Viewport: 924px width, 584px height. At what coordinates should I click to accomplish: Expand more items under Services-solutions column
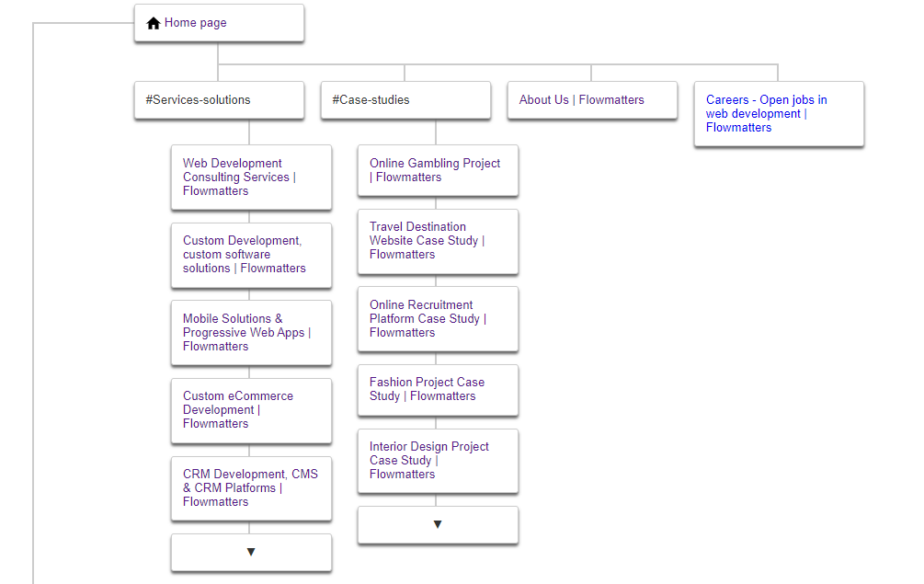coord(251,552)
